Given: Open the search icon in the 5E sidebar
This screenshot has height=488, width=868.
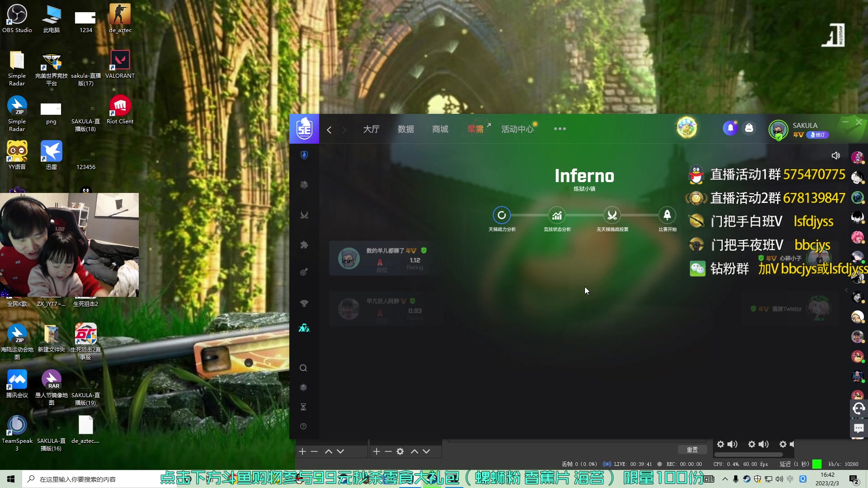Looking at the screenshot, I should [303, 368].
